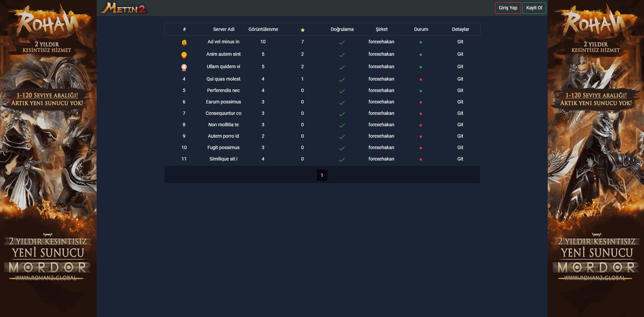
Task: Select server name Consequuntur co
Action: coord(224,113)
